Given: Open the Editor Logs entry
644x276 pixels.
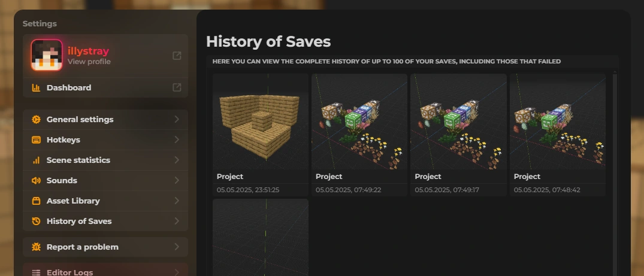Looking at the screenshot, I should [105, 271].
